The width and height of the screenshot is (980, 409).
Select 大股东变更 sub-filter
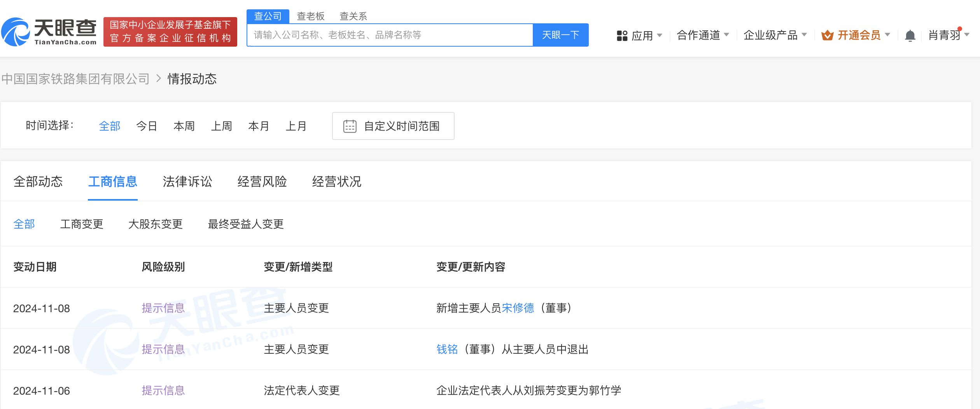[156, 224]
